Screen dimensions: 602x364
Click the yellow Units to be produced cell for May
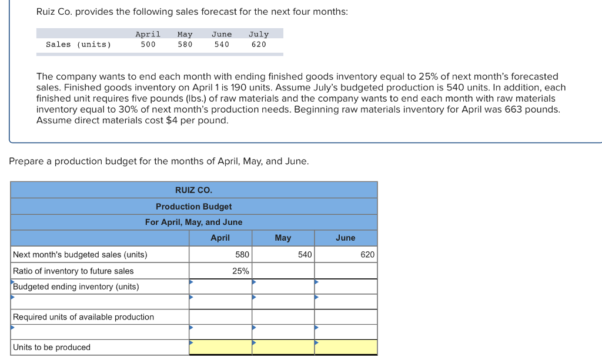point(283,347)
